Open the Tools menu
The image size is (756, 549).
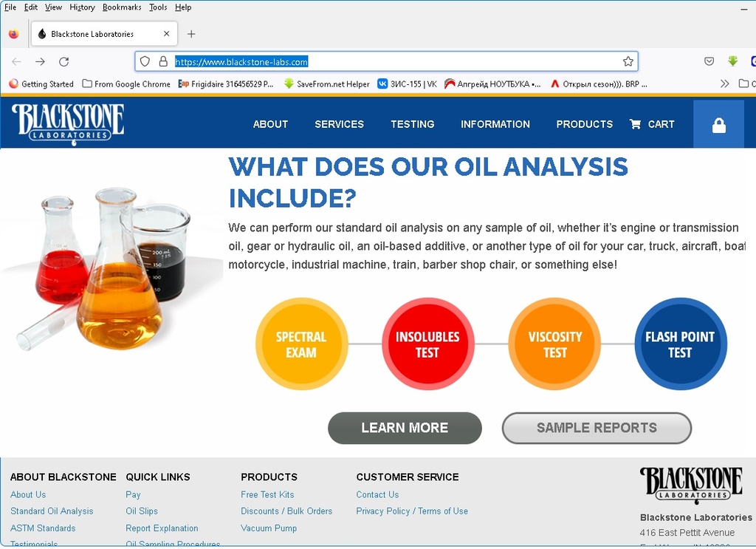(x=158, y=7)
